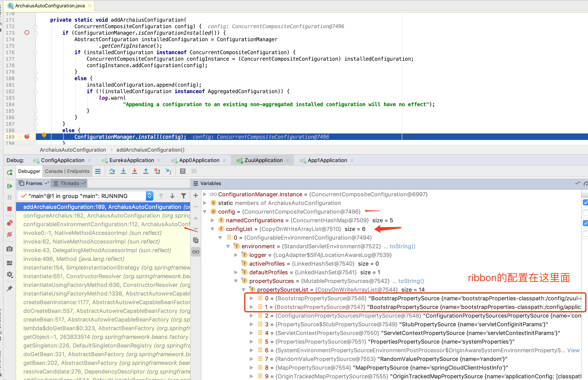Screen dimensions: 588x380
Task: Toggle the show watches glasses icon
Action: (196, 252)
